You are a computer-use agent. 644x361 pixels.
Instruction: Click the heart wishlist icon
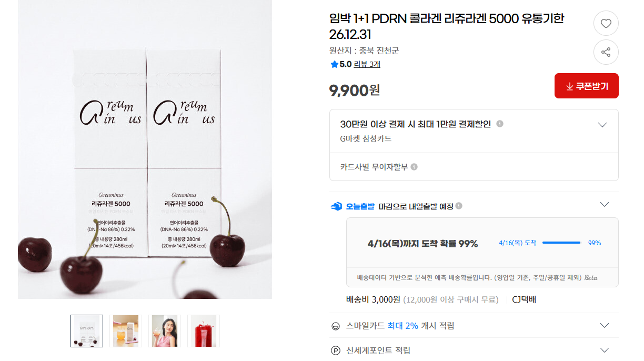tap(606, 23)
